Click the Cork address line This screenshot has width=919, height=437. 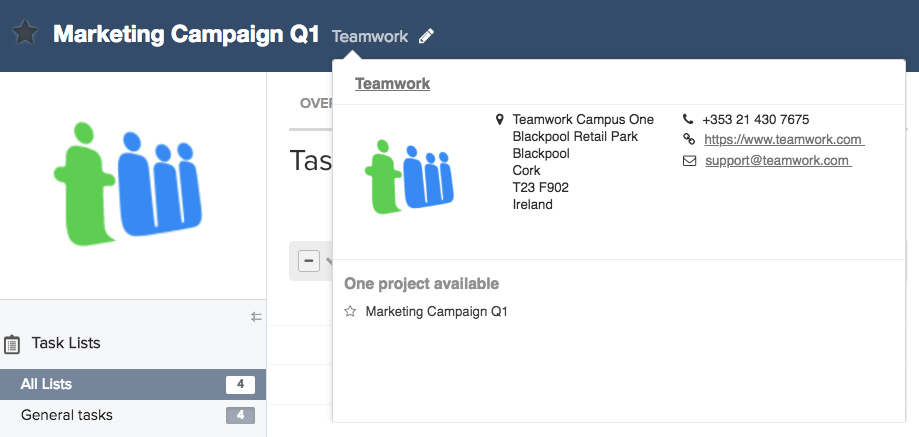pos(526,170)
